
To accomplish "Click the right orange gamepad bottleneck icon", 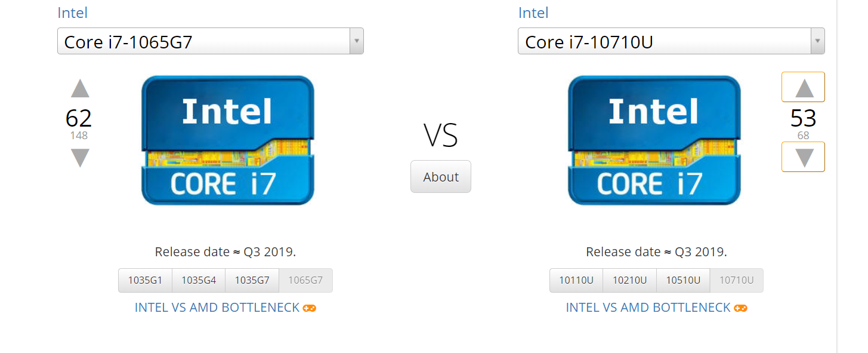I will click(740, 308).
